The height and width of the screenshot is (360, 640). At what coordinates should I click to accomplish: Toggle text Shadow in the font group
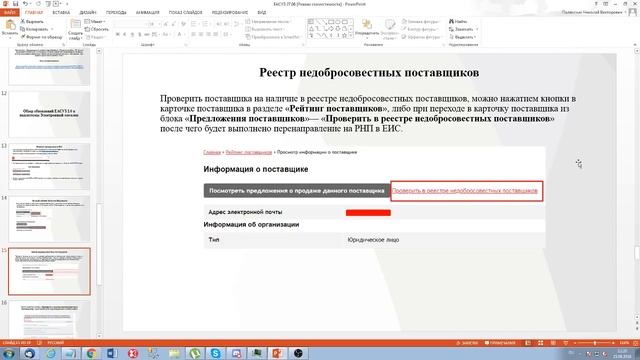click(x=140, y=35)
